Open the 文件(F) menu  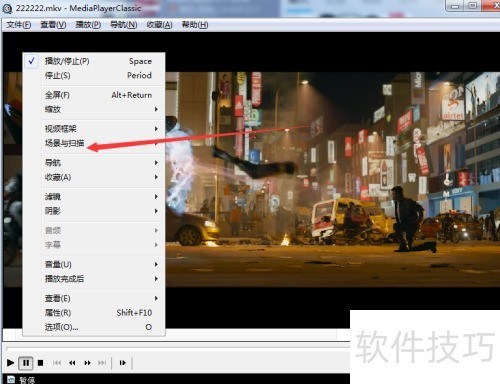point(19,25)
